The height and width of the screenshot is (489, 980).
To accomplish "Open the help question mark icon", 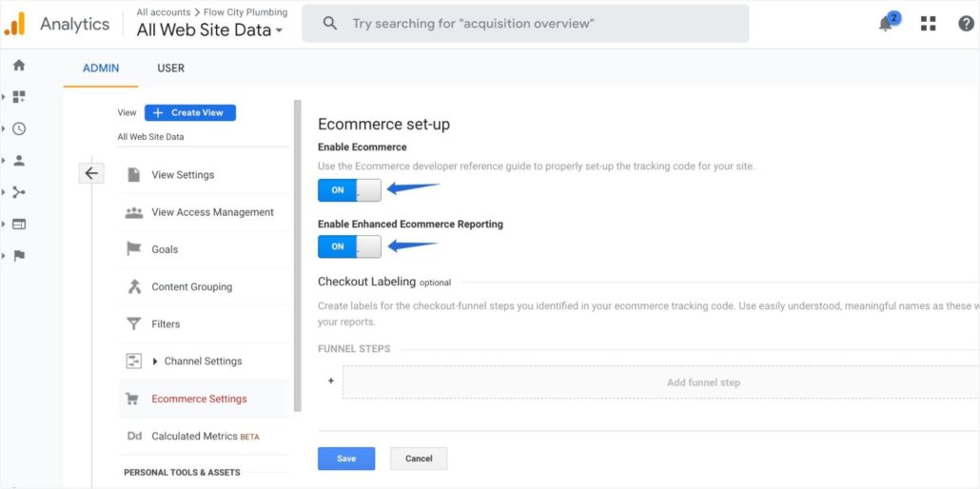I will [966, 24].
